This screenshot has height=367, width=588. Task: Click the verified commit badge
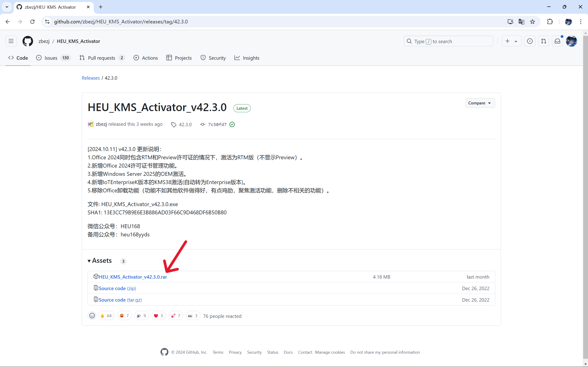pos(232,125)
